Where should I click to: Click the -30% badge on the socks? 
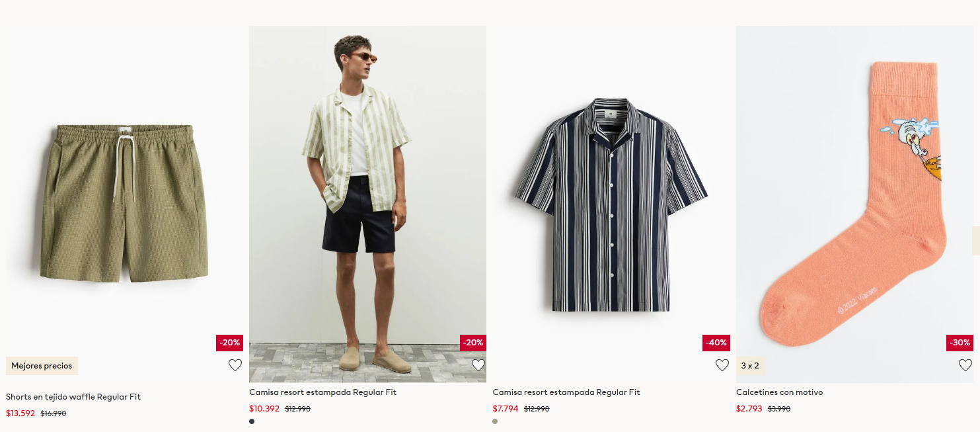coord(960,343)
